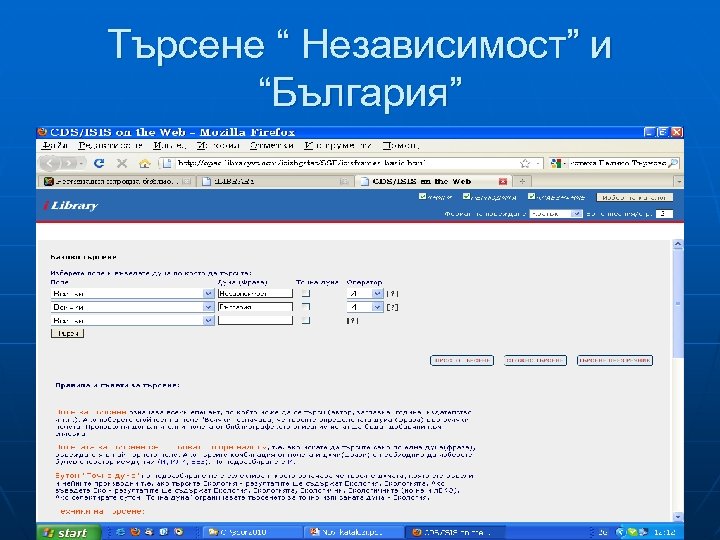Open the third menu bar item (View)
Screen dimensions: 720x540
pos(169,146)
